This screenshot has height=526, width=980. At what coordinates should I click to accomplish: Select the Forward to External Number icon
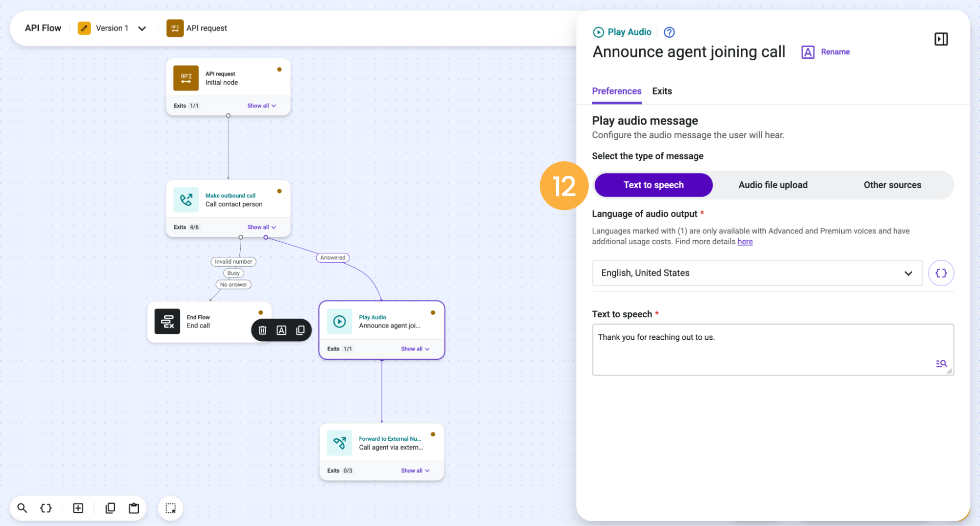pyautogui.click(x=339, y=443)
